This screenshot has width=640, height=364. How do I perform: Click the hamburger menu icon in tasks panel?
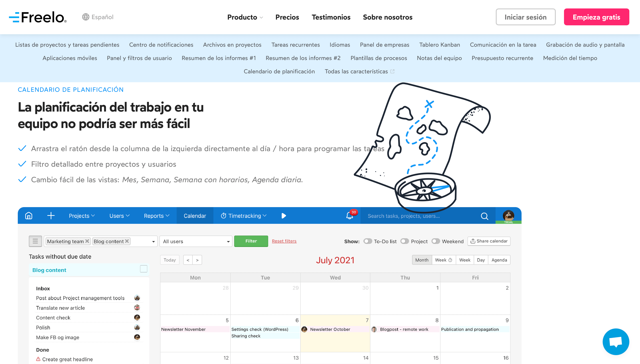pyautogui.click(x=35, y=241)
